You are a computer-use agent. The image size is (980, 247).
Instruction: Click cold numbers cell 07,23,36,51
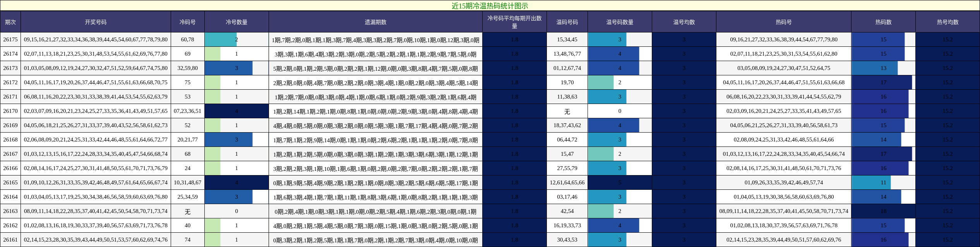point(187,111)
